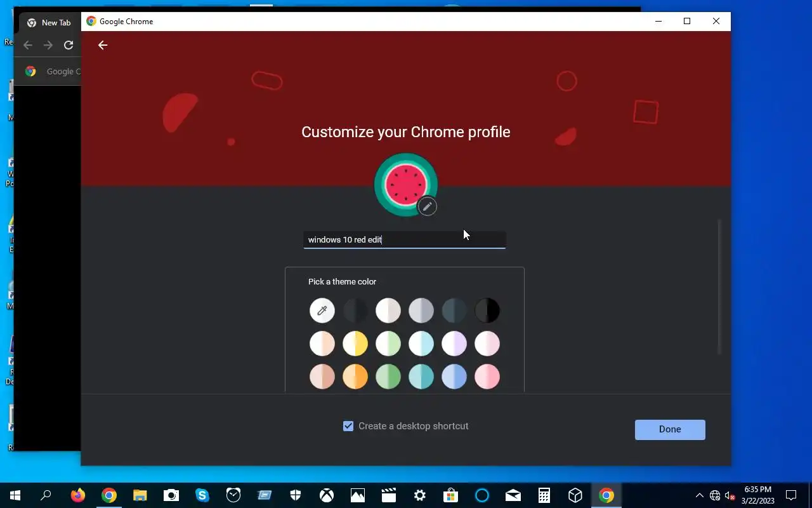Open the custom color eyedropper picker
This screenshot has height=508, width=812.
[322, 311]
